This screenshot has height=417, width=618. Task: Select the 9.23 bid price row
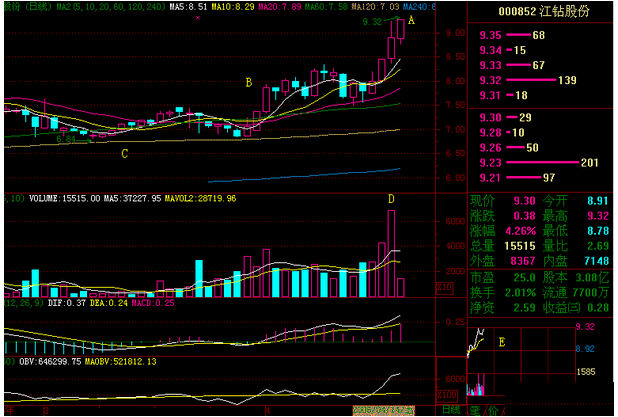(x=540, y=162)
